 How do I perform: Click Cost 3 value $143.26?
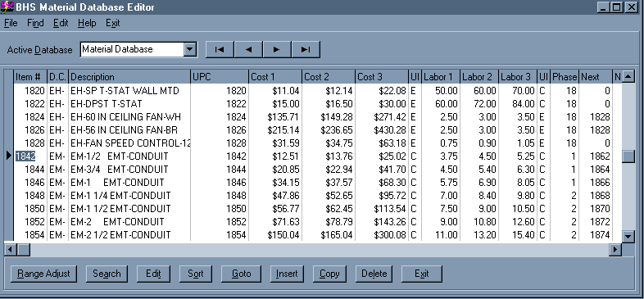pos(390,222)
